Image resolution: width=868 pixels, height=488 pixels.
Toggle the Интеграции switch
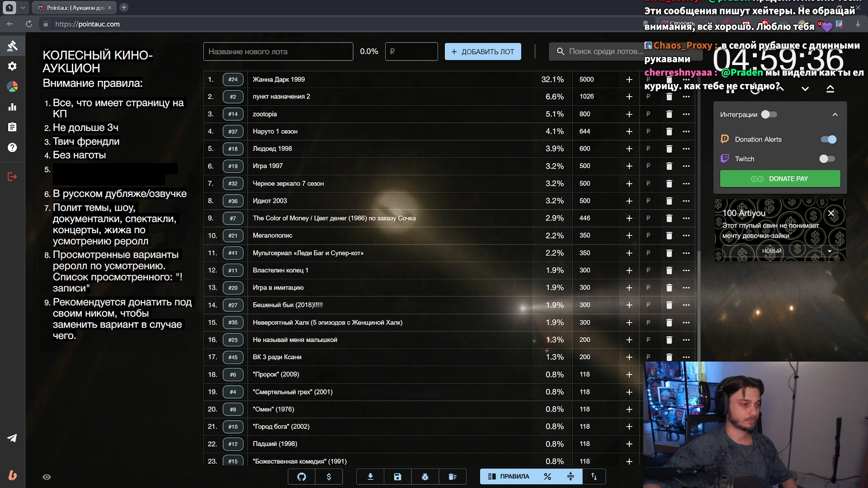tap(769, 115)
